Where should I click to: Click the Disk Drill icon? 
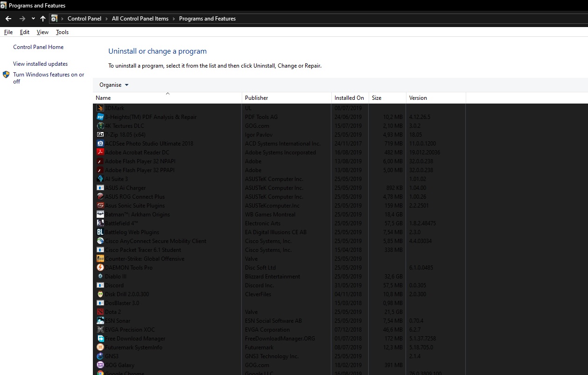[x=100, y=294]
